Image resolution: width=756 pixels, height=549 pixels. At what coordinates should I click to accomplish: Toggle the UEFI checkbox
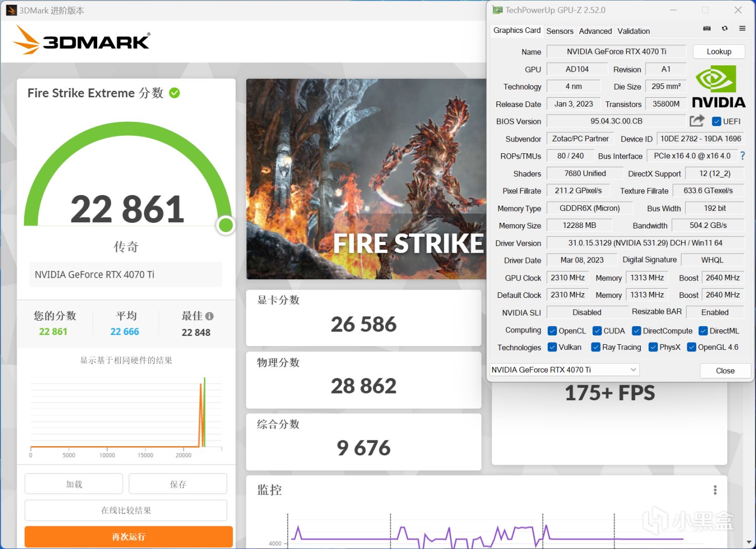(x=716, y=121)
